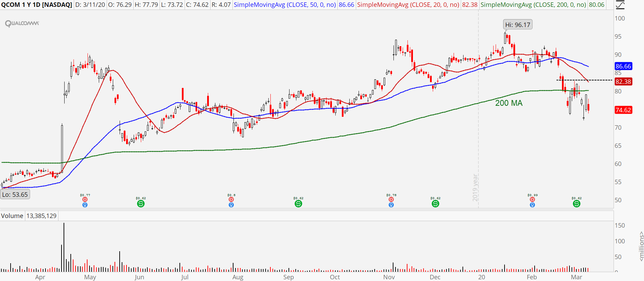Click the SimpleMovingAvg (CLOSE, 200, 0, no) study label
This screenshot has height=281, width=644.
click(533, 5)
